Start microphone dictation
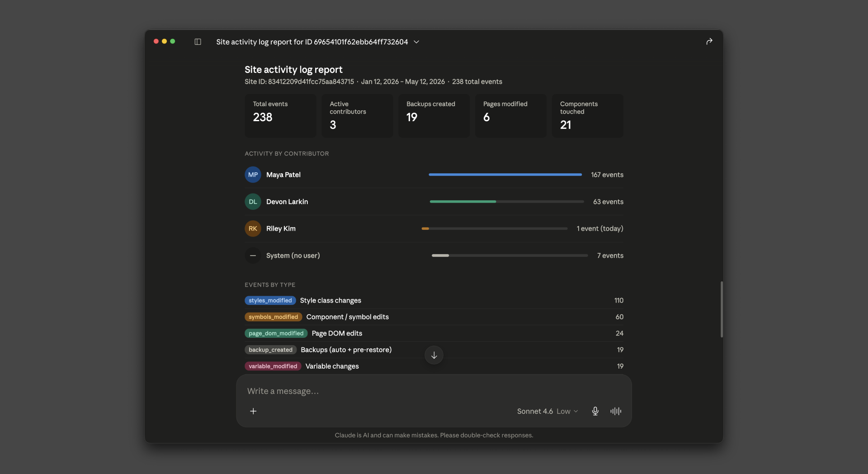This screenshot has height=474, width=868. coord(595,411)
